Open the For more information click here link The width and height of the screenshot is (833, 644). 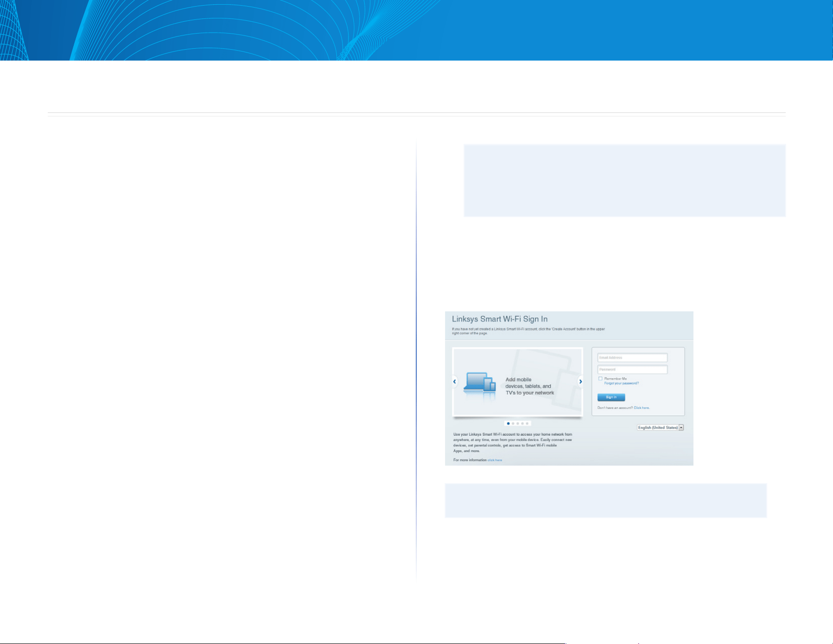click(495, 460)
